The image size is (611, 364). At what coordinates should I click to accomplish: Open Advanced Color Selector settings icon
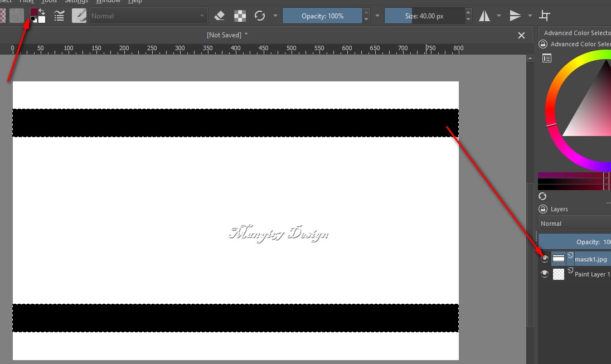click(547, 59)
